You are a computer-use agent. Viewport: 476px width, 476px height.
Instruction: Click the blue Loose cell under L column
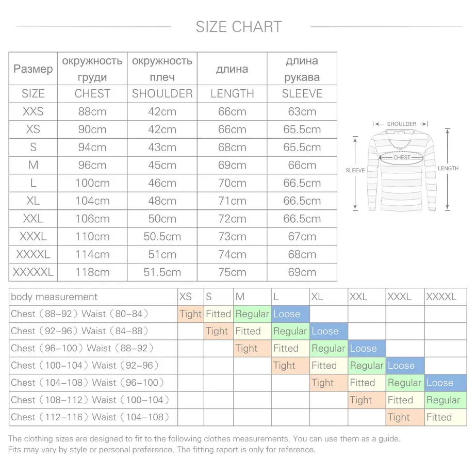(290, 314)
